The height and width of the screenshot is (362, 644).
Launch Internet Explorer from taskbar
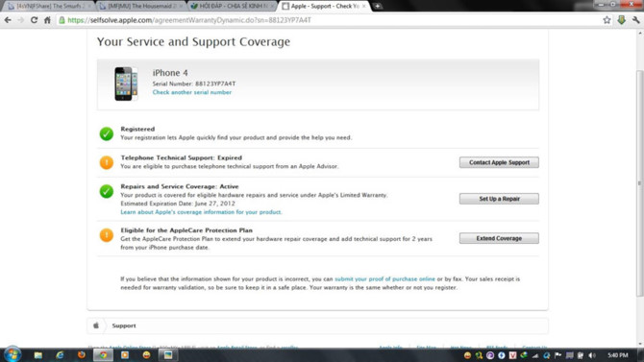pyautogui.click(x=60, y=355)
